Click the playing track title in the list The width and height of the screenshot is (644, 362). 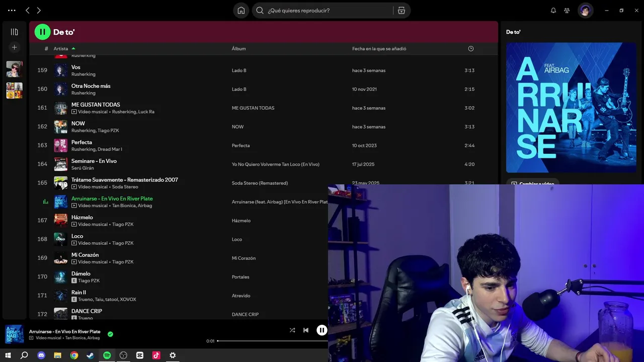coord(112,199)
